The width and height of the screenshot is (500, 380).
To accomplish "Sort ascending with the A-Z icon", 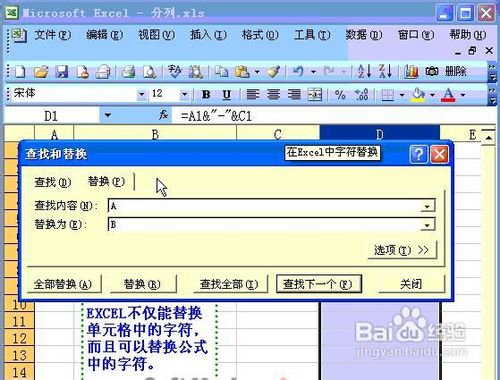I will [x=364, y=72].
